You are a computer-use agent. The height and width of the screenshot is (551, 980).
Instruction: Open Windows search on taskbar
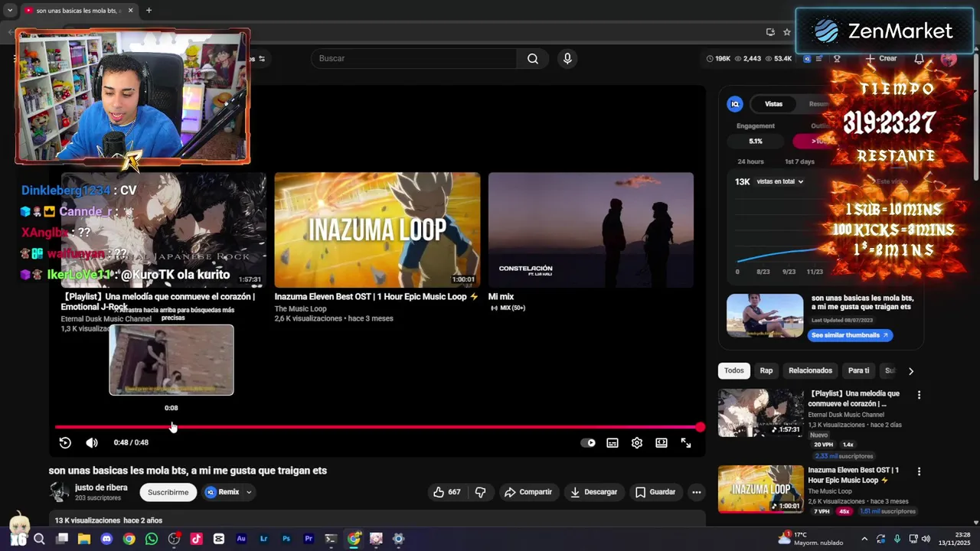pos(39,539)
